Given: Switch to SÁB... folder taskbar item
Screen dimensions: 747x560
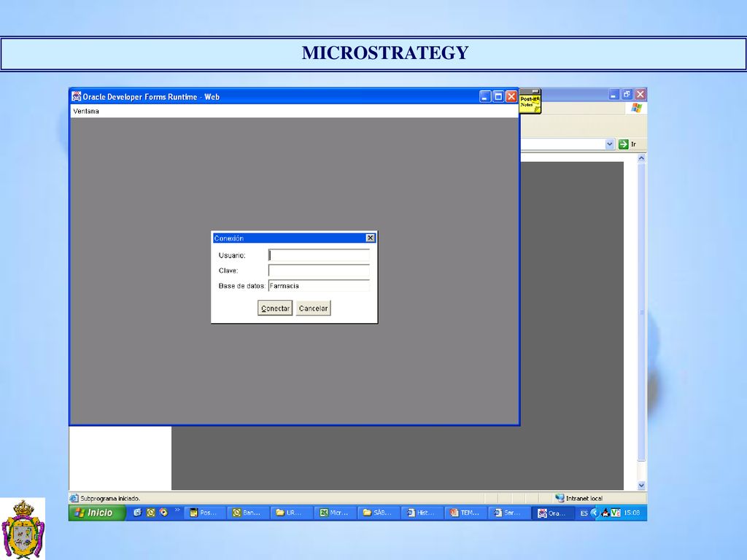Looking at the screenshot, I should pos(377,513).
